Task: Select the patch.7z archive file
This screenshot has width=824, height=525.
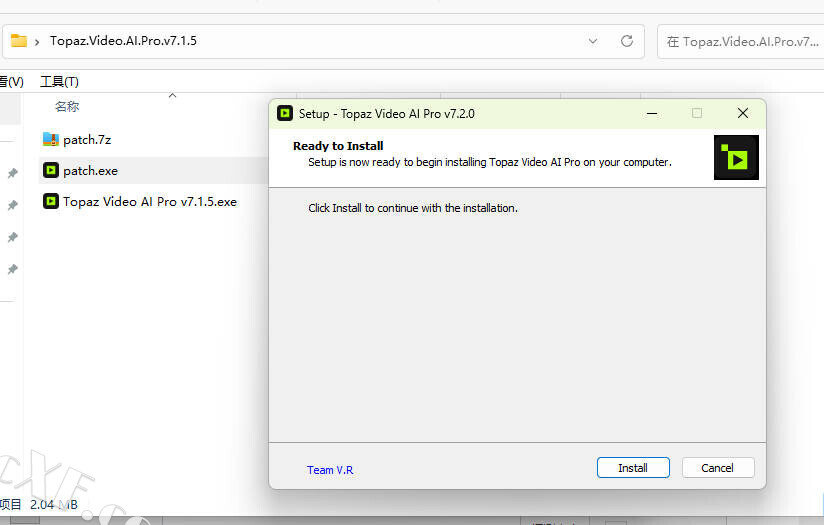Action: coord(87,140)
